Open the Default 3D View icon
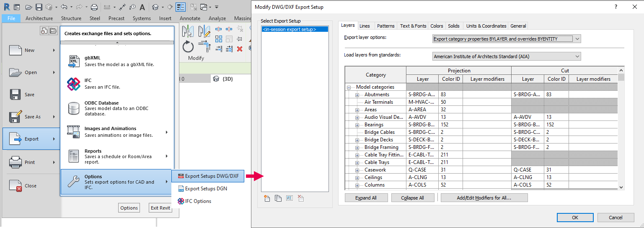The image size is (644, 228). pos(155,7)
